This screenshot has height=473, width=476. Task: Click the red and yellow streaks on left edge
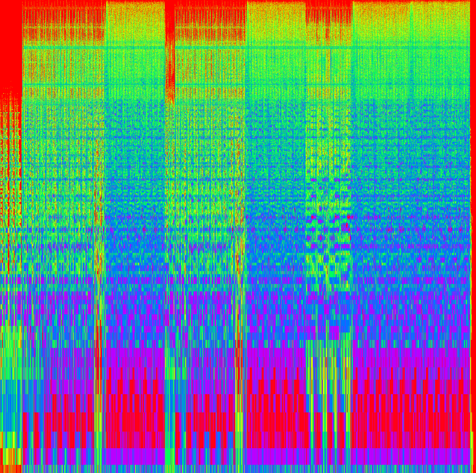(x=10, y=172)
